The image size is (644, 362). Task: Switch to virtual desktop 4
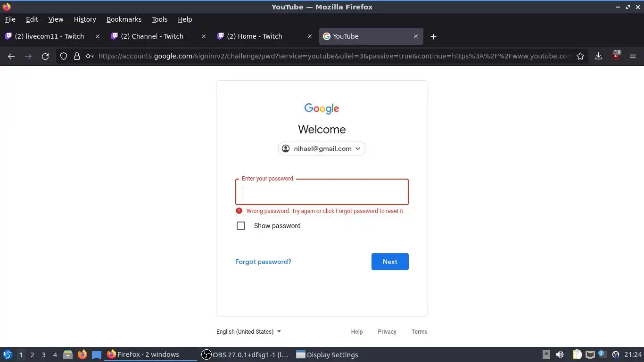(x=55, y=354)
